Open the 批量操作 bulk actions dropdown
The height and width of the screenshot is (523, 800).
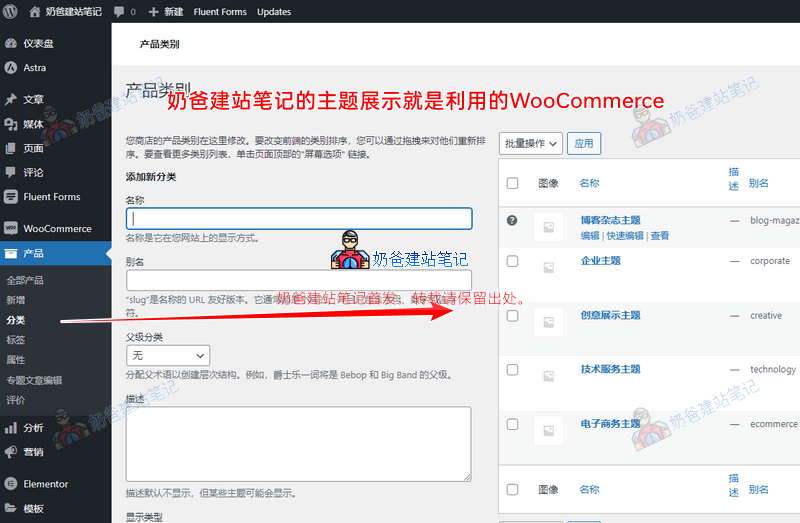[x=531, y=143]
